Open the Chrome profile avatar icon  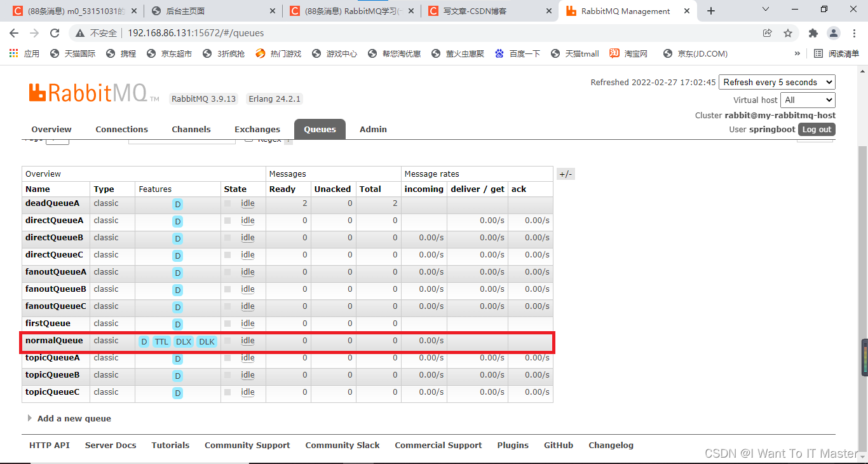(x=833, y=33)
